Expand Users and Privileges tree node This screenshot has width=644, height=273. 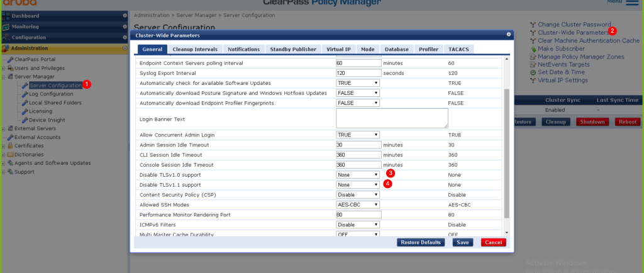[3, 68]
